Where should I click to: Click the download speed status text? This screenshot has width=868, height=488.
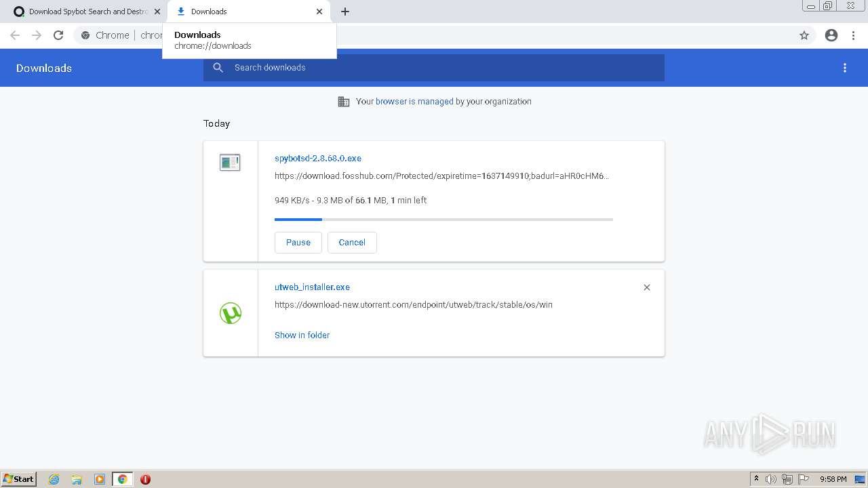pyautogui.click(x=351, y=201)
